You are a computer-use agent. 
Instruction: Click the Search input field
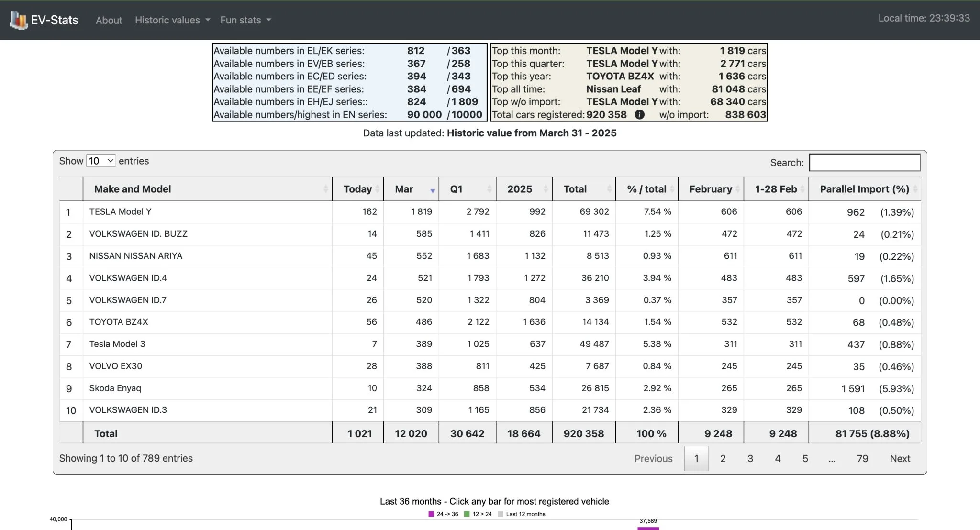click(864, 163)
